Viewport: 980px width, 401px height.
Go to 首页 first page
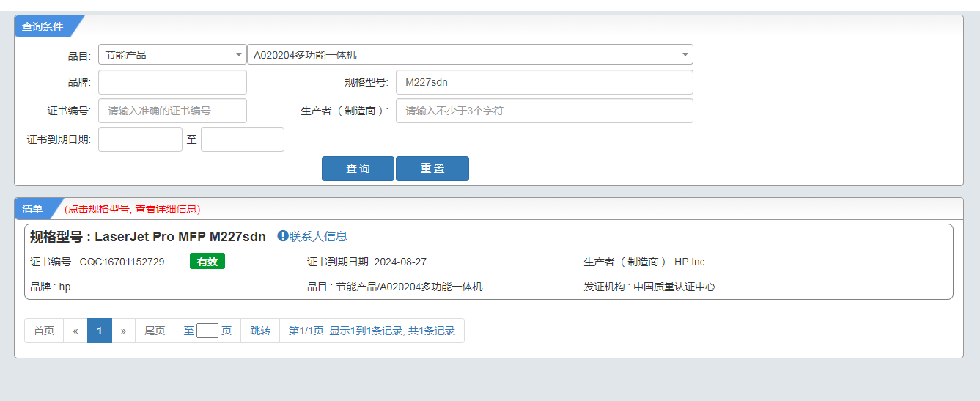pos(44,331)
